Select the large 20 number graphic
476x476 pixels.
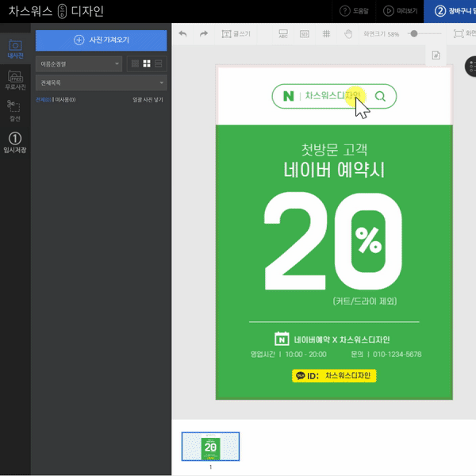[333, 241]
